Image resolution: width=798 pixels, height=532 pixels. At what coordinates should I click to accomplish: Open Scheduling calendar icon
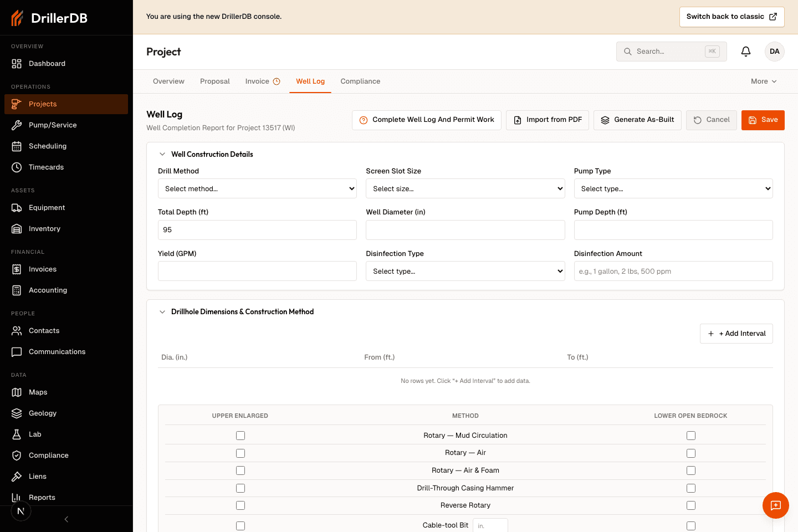(x=17, y=146)
